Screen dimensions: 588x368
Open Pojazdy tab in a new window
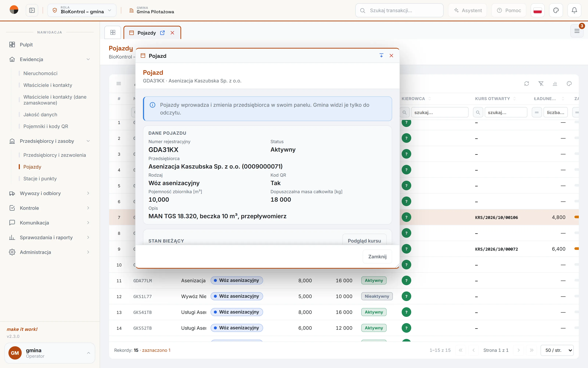pyautogui.click(x=162, y=33)
